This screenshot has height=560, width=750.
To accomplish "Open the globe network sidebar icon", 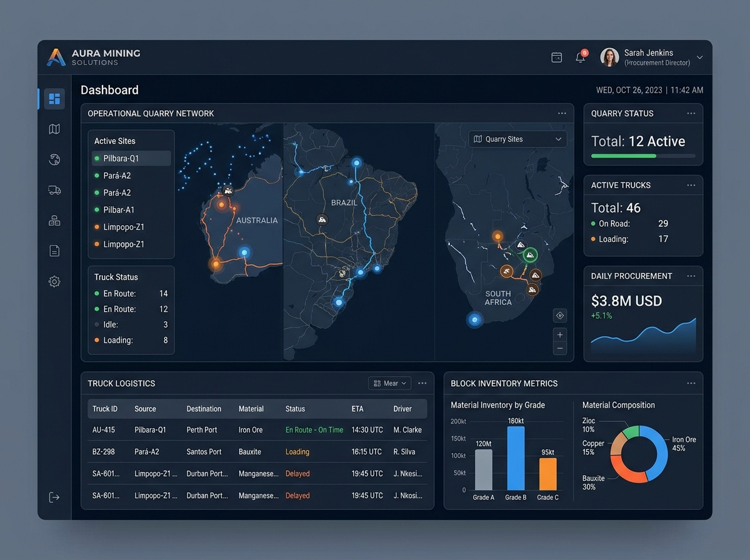I will coord(54,159).
